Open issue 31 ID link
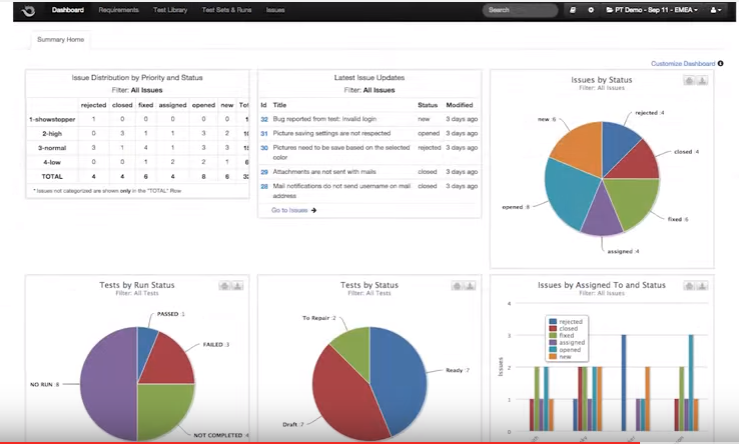 coord(264,133)
